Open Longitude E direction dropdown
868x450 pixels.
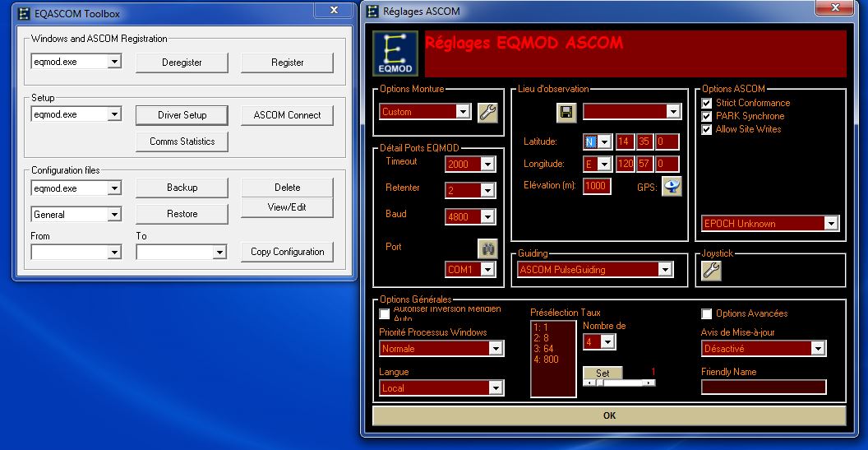(604, 165)
